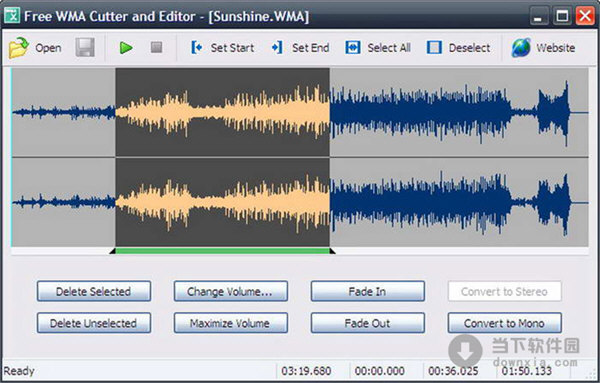Click the Website label in toolbar
The width and height of the screenshot is (600, 383).
[556, 48]
